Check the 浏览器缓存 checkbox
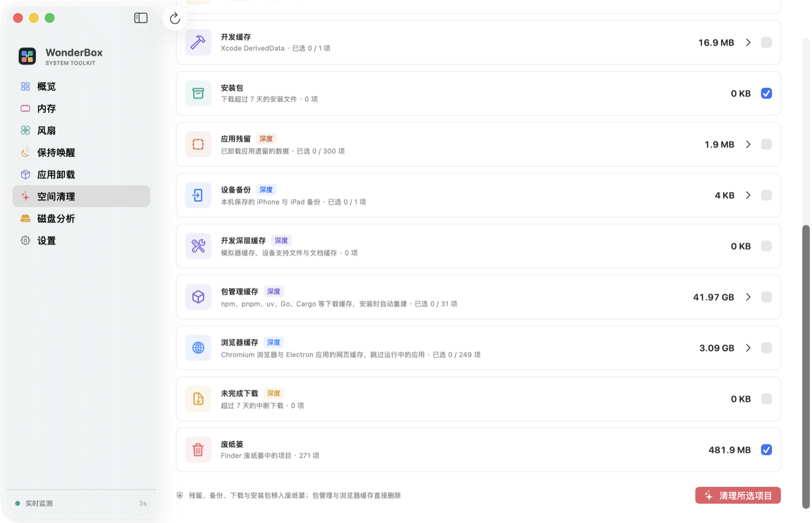The image size is (812, 523). click(766, 348)
